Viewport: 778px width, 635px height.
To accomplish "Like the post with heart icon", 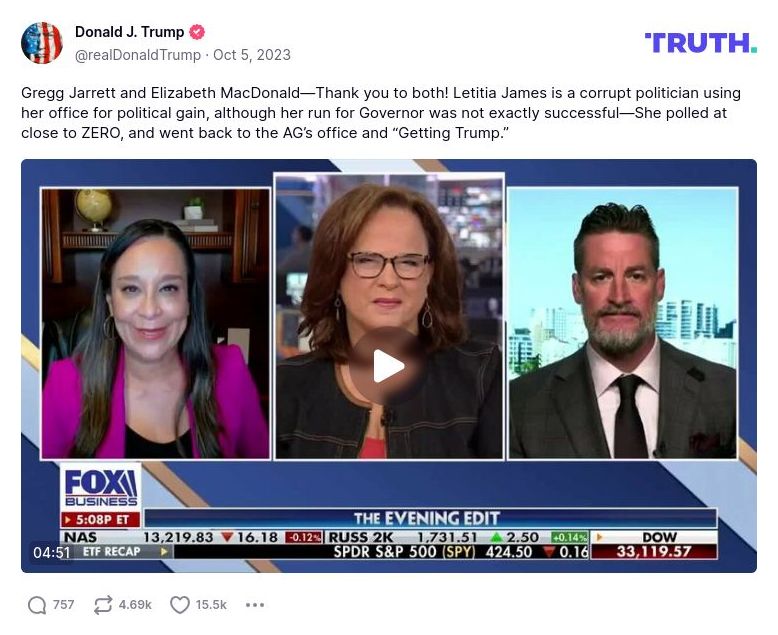I will tap(180, 605).
